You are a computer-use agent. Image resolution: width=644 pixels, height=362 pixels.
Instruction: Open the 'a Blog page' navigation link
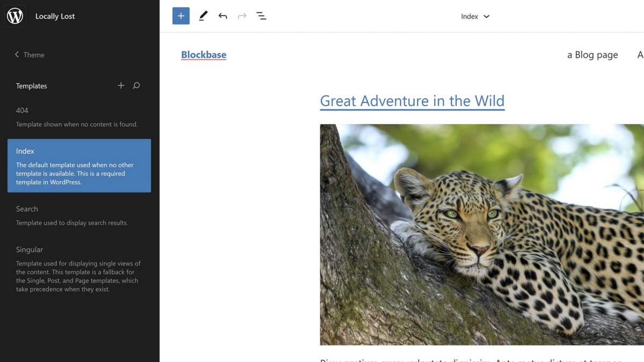click(x=592, y=55)
